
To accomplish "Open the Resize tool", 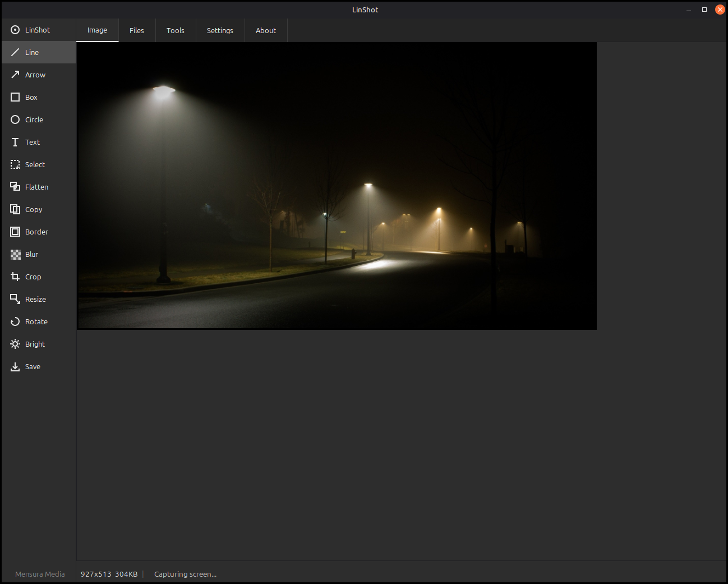I will pos(38,299).
